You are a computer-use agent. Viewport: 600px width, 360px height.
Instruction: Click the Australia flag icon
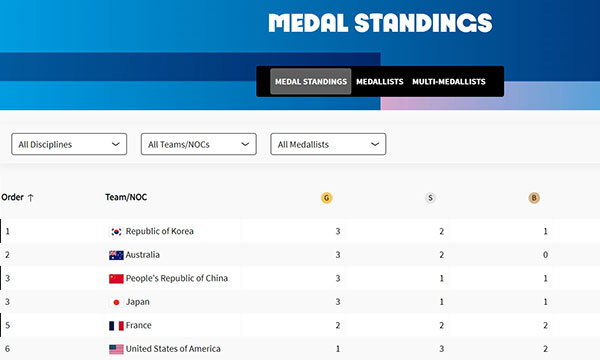click(116, 255)
